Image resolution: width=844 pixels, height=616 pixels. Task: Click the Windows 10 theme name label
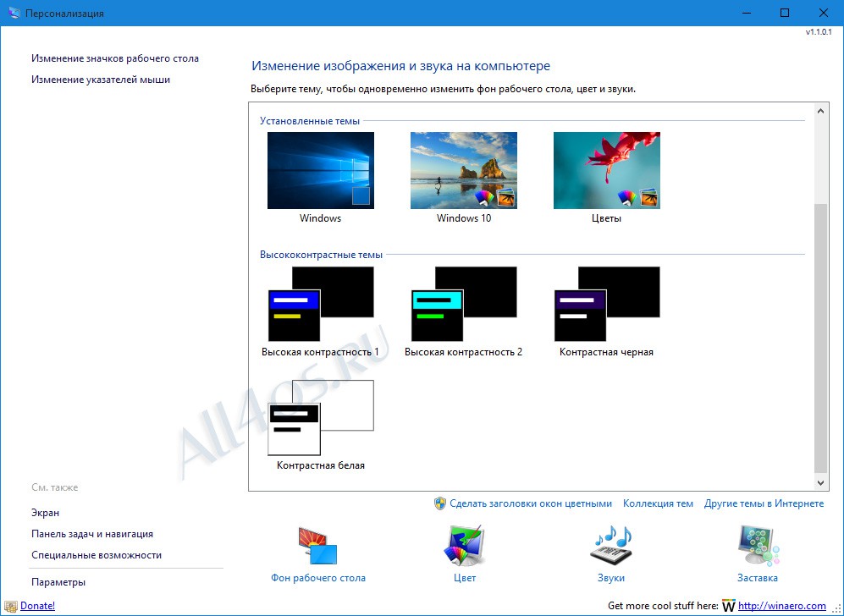(463, 218)
